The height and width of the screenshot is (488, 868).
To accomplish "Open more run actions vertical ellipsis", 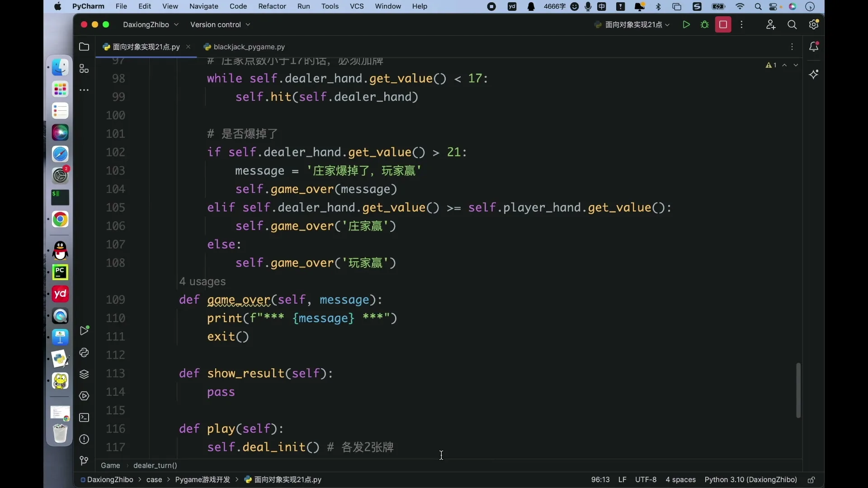I will 742,25.
